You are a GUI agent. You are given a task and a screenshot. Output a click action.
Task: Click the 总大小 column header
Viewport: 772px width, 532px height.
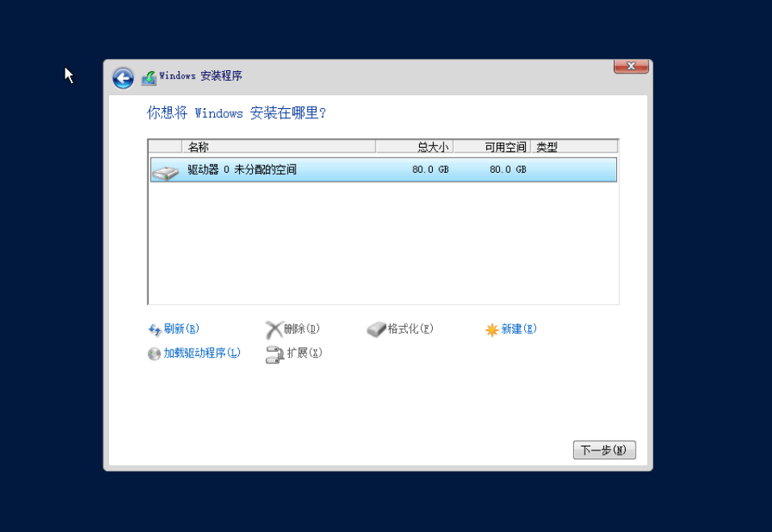414,147
